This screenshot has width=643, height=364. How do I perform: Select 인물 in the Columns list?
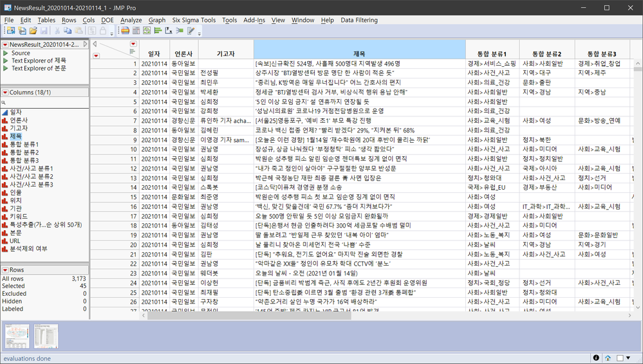[x=15, y=192]
